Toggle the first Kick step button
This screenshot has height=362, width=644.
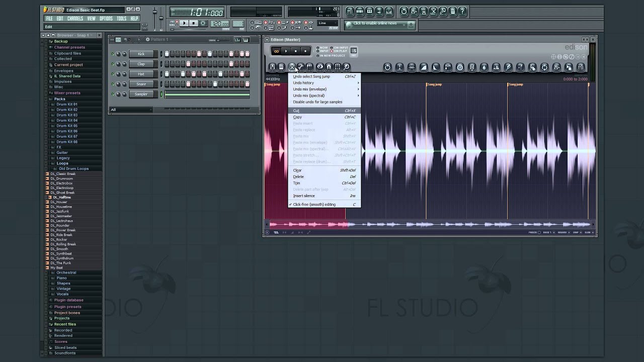click(x=167, y=54)
